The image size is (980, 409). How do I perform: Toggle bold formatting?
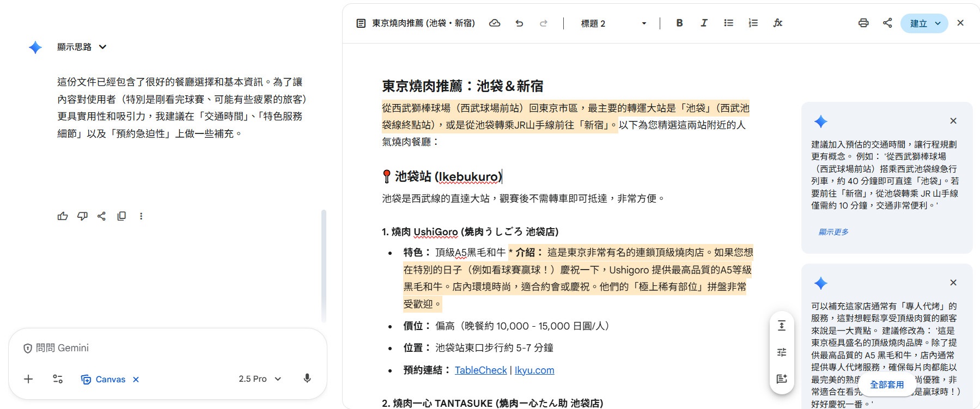(x=679, y=23)
